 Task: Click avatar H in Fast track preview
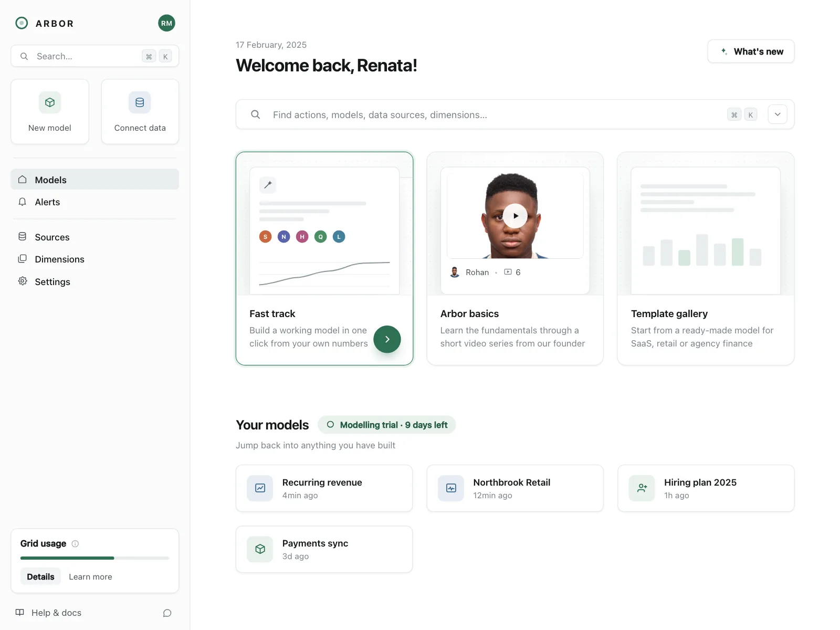[x=302, y=237]
